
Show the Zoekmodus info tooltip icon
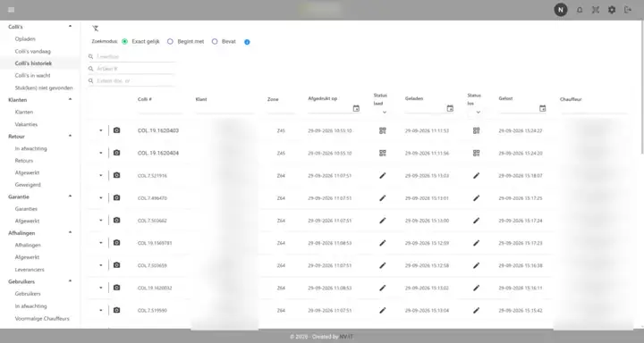(247, 42)
